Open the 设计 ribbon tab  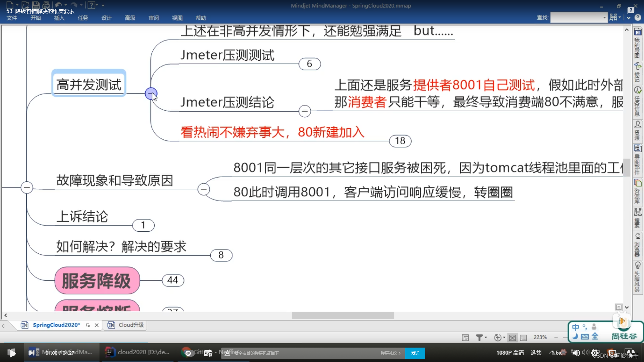[106, 18]
